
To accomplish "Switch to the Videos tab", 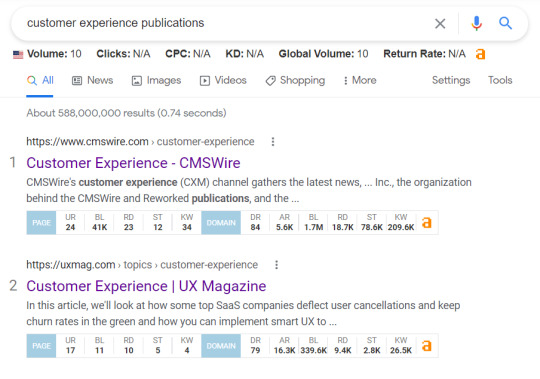I will click(x=223, y=81).
